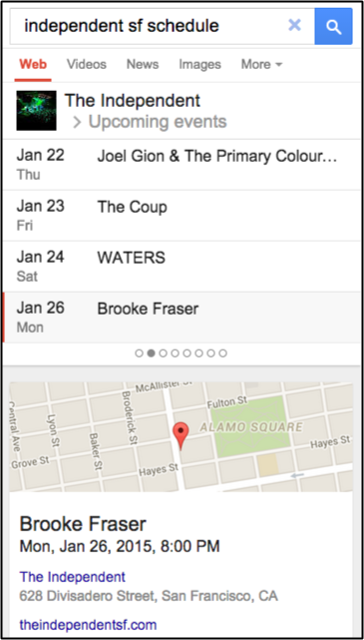The width and height of the screenshot is (364, 640).
Task: Open theindependentsf.com website link
Action: tap(88, 624)
